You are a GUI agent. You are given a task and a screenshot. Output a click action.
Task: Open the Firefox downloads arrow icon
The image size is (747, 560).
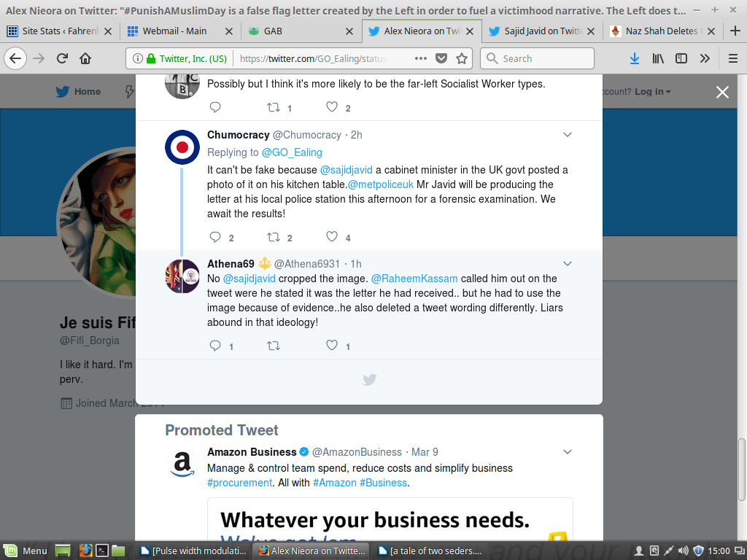(634, 58)
